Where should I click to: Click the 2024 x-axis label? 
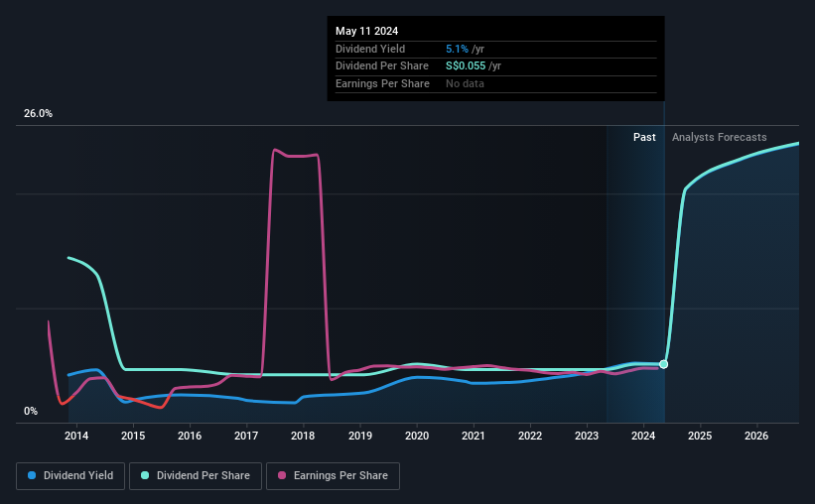(643, 436)
